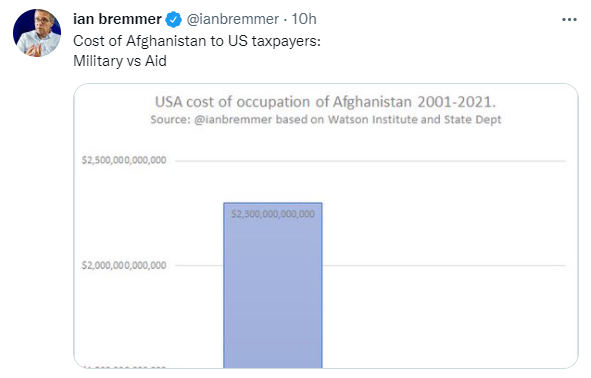Click the Military vs Aid text line

point(120,61)
